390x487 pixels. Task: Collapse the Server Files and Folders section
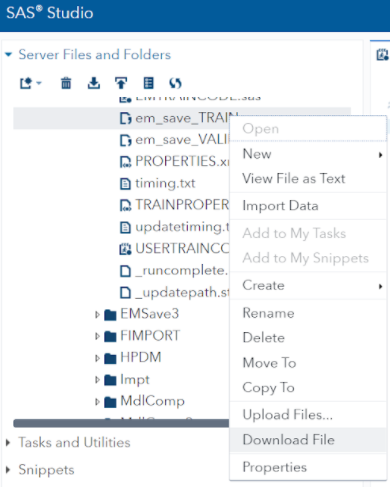(x=9, y=54)
